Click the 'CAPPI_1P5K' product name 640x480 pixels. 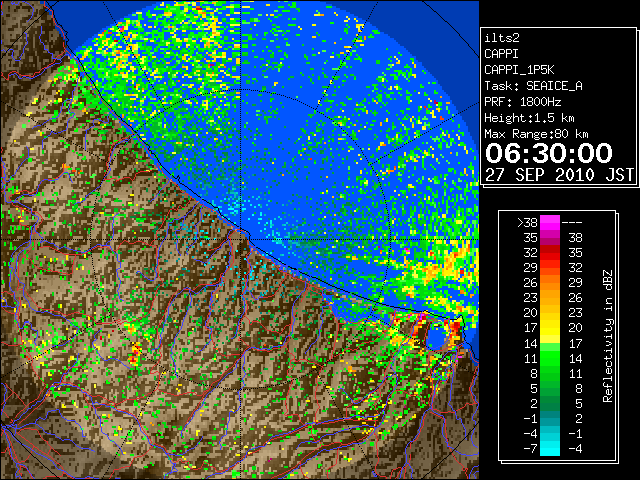[519, 70]
